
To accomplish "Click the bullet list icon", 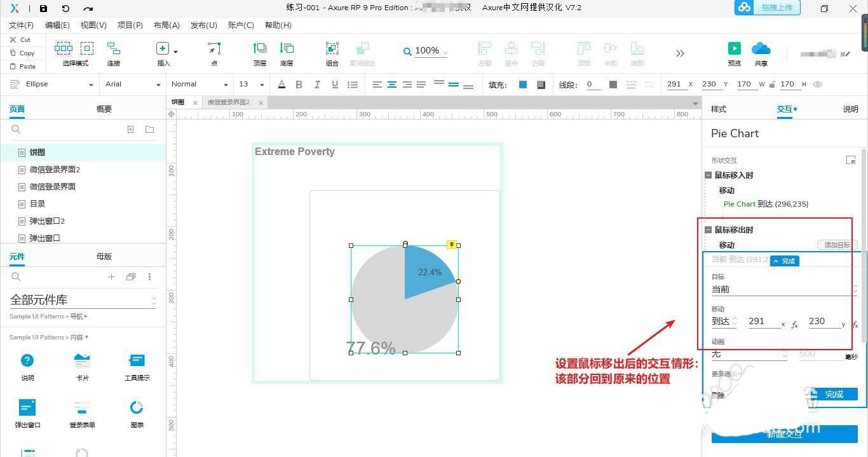I will (353, 85).
